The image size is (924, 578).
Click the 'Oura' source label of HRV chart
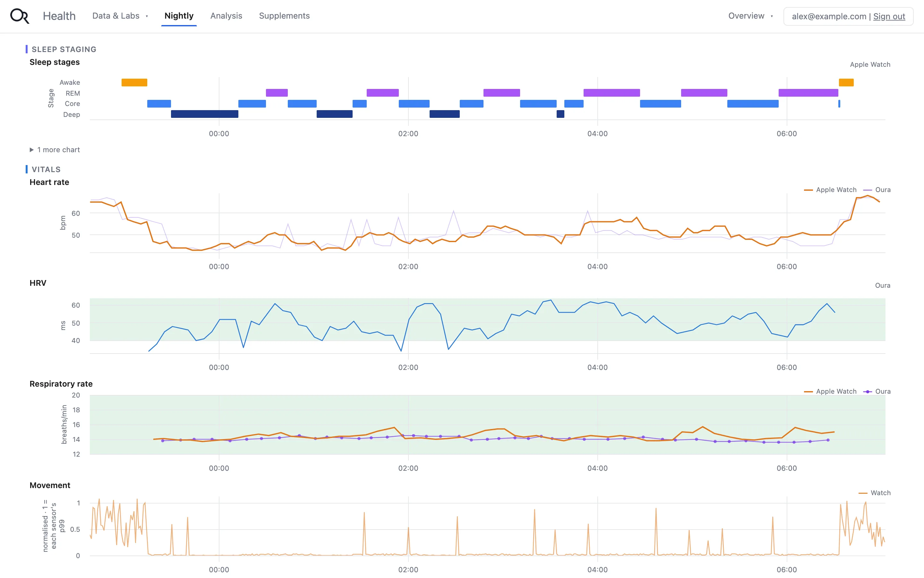pyautogui.click(x=883, y=285)
